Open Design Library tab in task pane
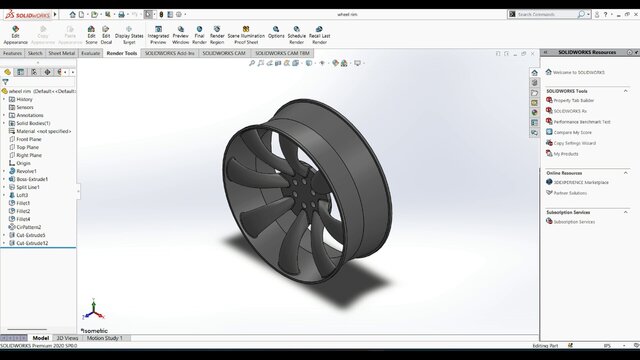The width and height of the screenshot is (640, 360). (x=534, y=83)
